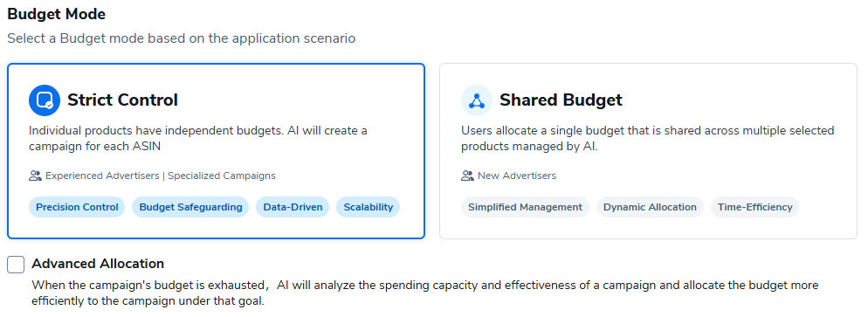Click the Data-Driven tag
This screenshot has width=868, height=317.
293,207
